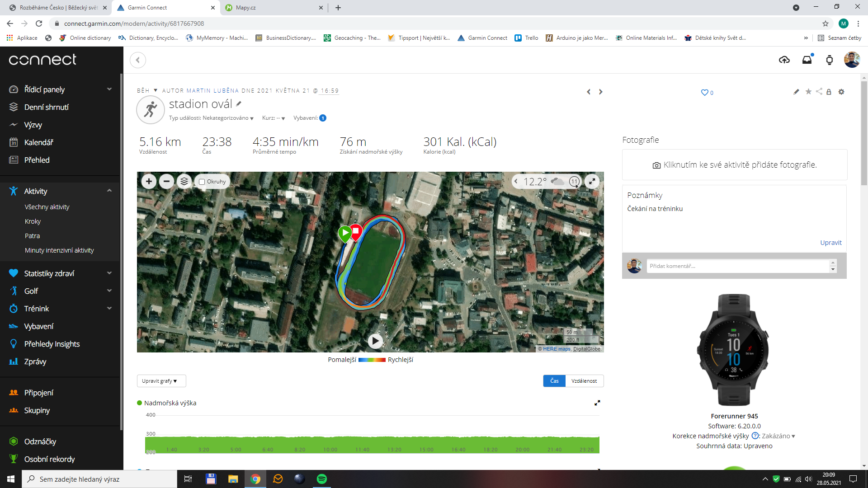Go to next activity arrow

click(601, 92)
